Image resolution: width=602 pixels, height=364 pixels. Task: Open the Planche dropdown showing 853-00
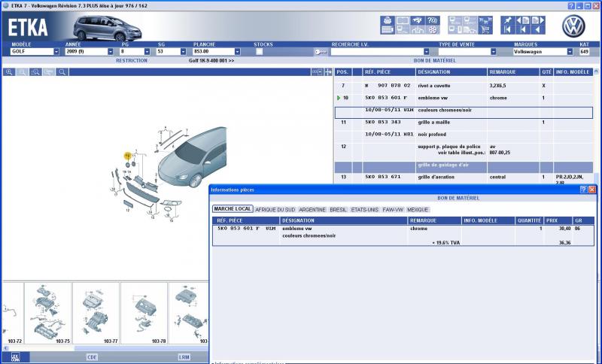(237, 52)
